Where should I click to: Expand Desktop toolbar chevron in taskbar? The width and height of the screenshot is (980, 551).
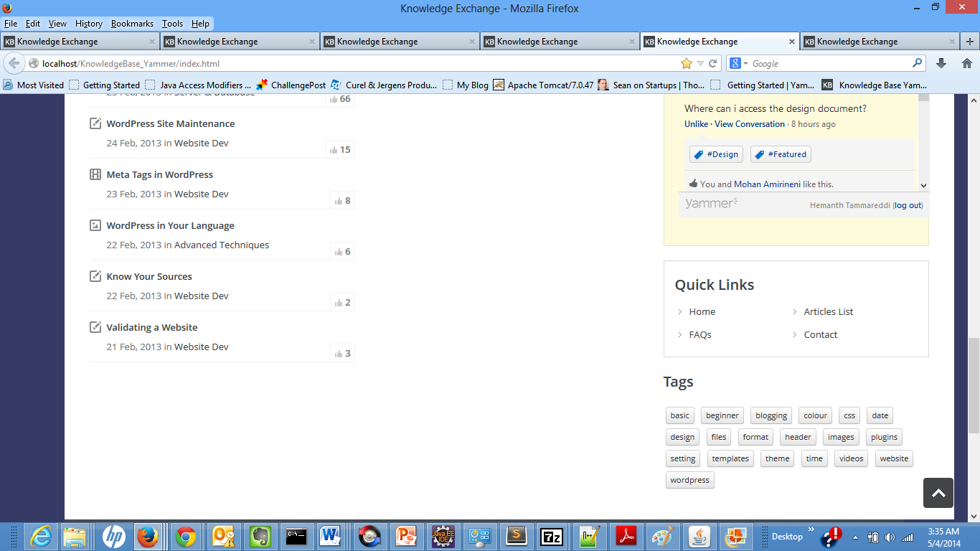(811, 530)
